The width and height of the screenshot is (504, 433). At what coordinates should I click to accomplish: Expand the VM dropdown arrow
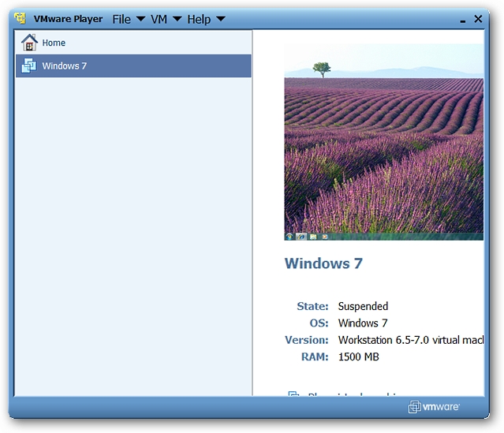(x=177, y=19)
